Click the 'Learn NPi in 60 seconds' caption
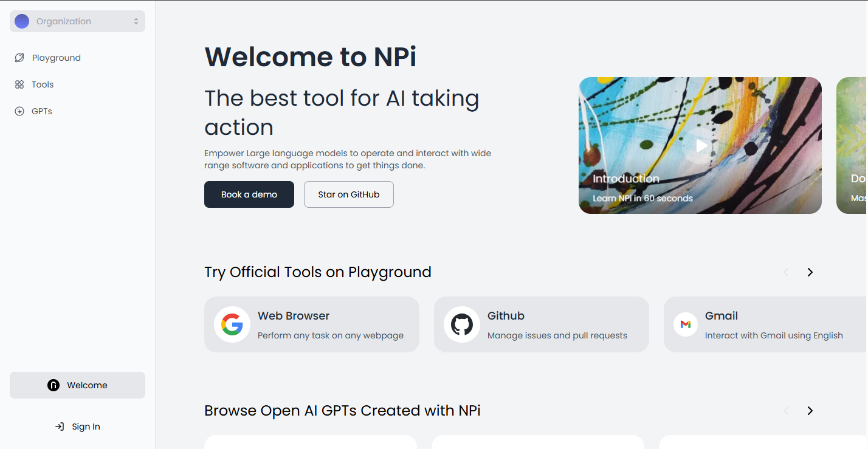Image resolution: width=868 pixels, height=449 pixels. click(642, 198)
